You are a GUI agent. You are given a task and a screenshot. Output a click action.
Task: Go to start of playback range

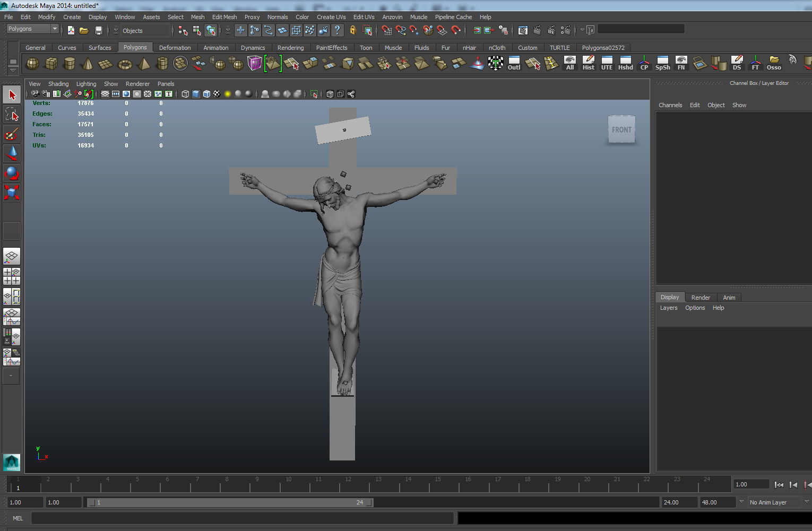click(x=779, y=484)
